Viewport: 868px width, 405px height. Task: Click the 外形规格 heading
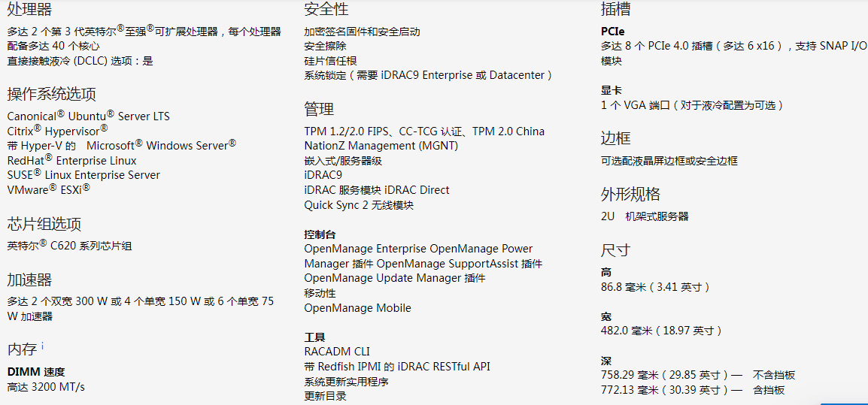tap(630, 195)
